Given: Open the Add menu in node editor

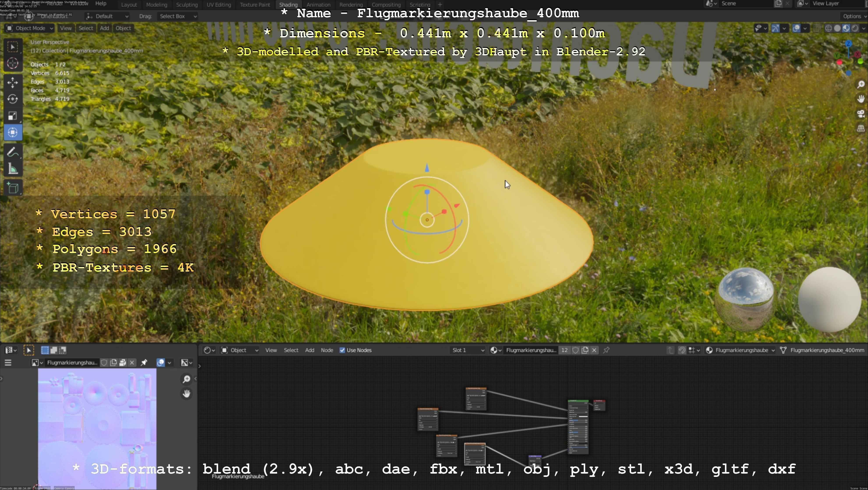Looking at the screenshot, I should point(309,350).
